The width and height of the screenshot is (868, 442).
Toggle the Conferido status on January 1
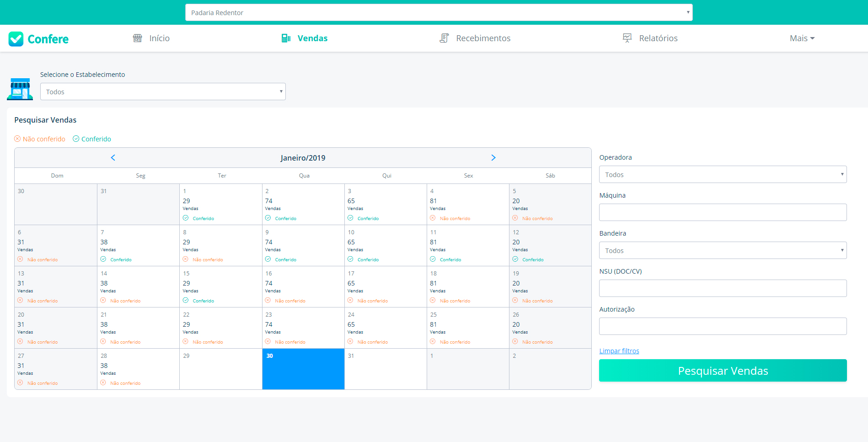[x=198, y=218]
